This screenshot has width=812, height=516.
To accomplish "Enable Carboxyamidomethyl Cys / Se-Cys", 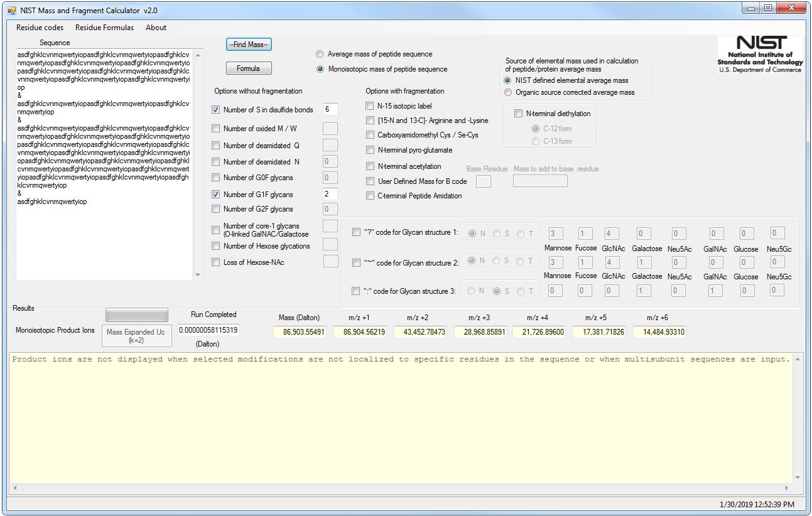I will pyautogui.click(x=370, y=135).
